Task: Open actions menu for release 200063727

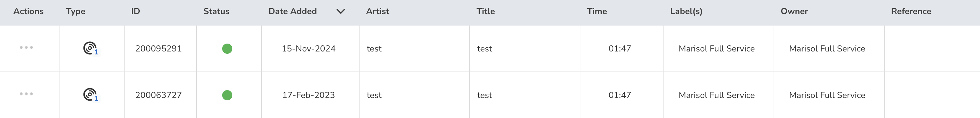Action: tap(26, 94)
